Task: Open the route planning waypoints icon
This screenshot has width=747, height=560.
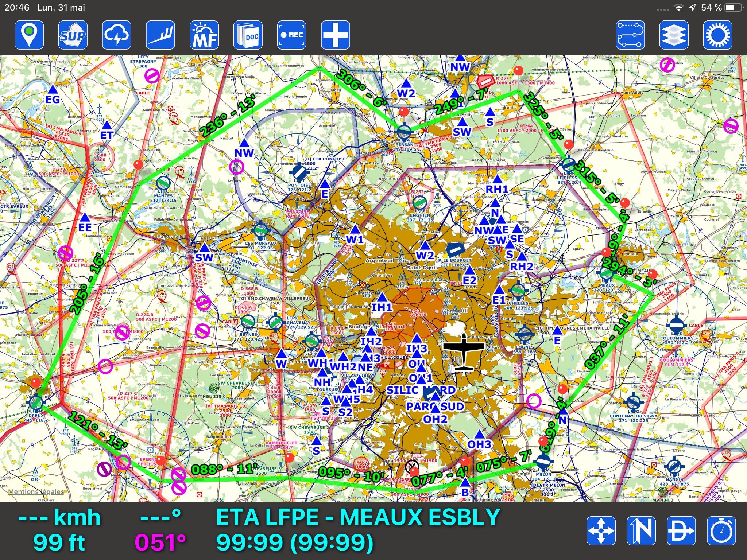Action: tap(630, 35)
